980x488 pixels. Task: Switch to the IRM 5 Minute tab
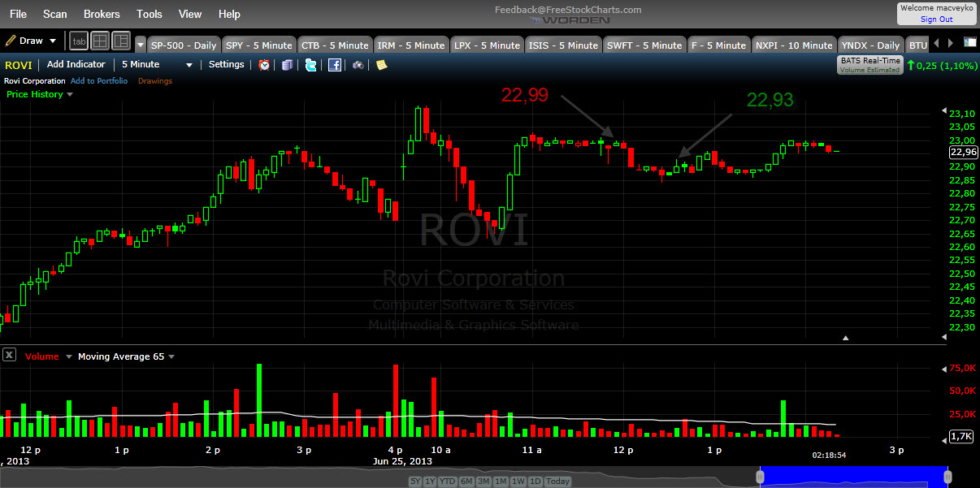[x=411, y=45]
